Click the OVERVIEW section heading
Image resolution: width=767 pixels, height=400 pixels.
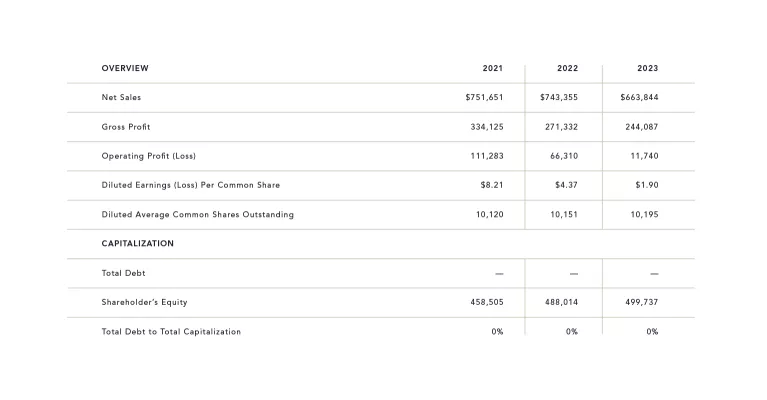125,68
